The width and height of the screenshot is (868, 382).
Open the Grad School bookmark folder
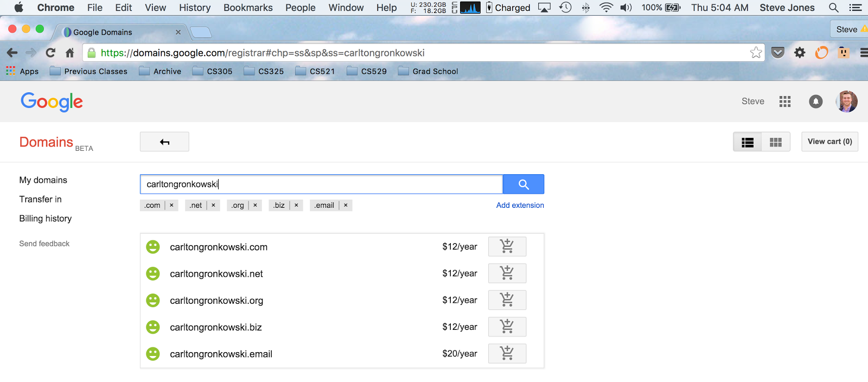click(x=428, y=71)
